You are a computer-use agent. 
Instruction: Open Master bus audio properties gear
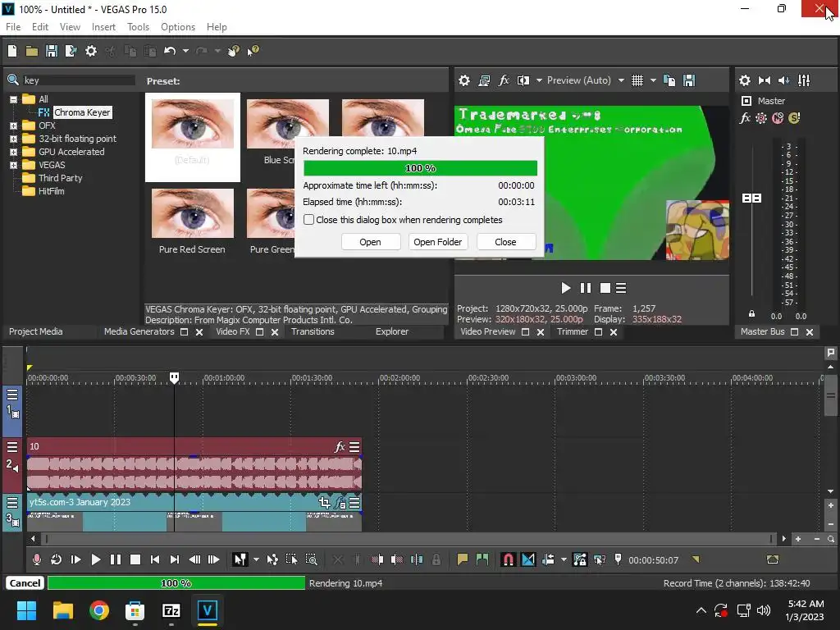745,80
